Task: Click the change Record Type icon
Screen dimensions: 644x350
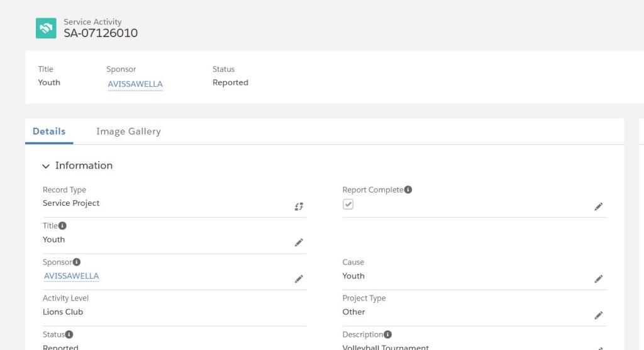Action: pos(299,206)
